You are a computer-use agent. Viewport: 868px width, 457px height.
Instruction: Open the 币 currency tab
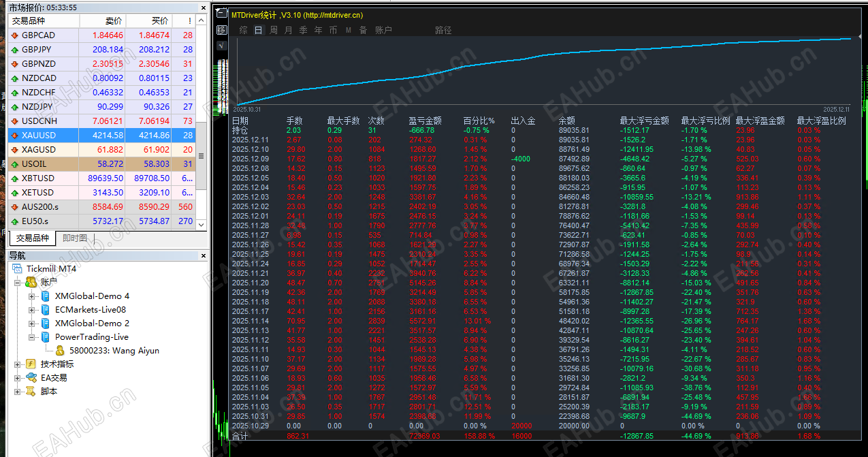(334, 30)
